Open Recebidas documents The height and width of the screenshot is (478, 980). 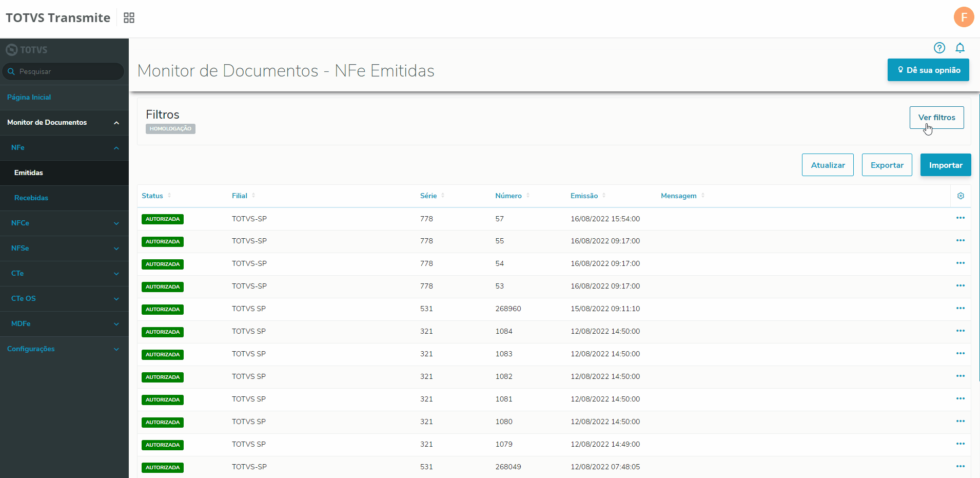(x=64, y=198)
